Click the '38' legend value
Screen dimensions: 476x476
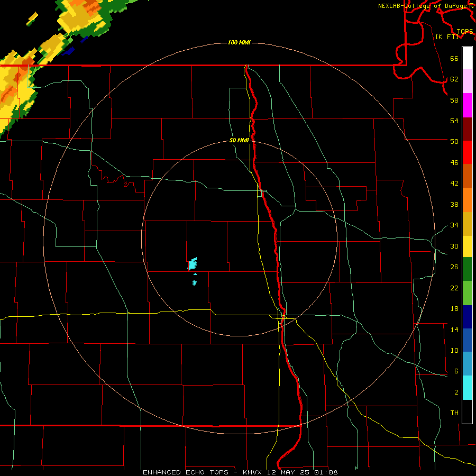[454, 204]
